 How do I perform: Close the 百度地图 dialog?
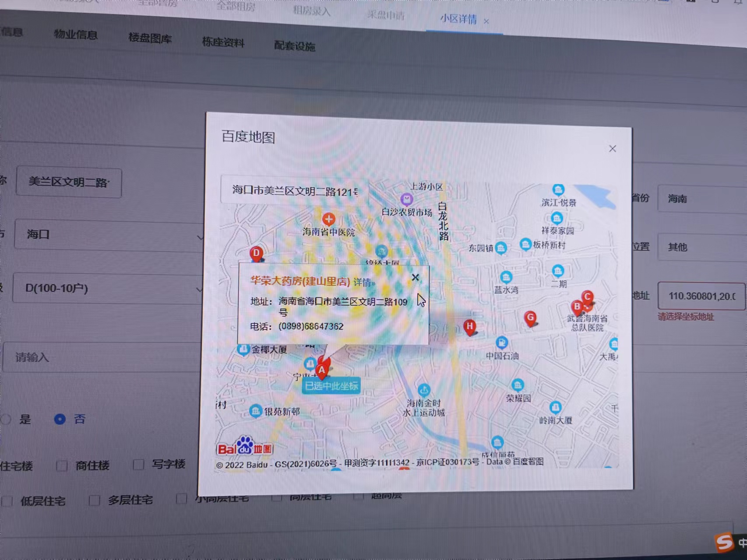click(x=612, y=149)
